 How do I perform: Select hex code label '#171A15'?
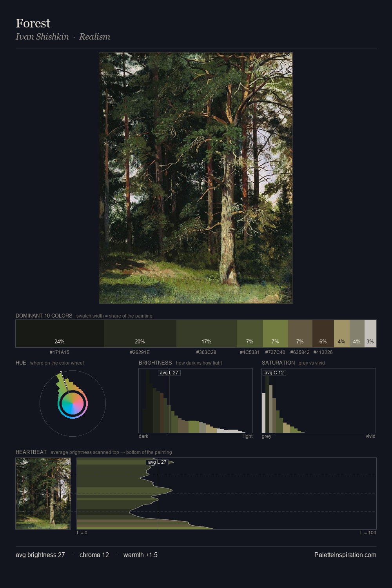(60, 352)
